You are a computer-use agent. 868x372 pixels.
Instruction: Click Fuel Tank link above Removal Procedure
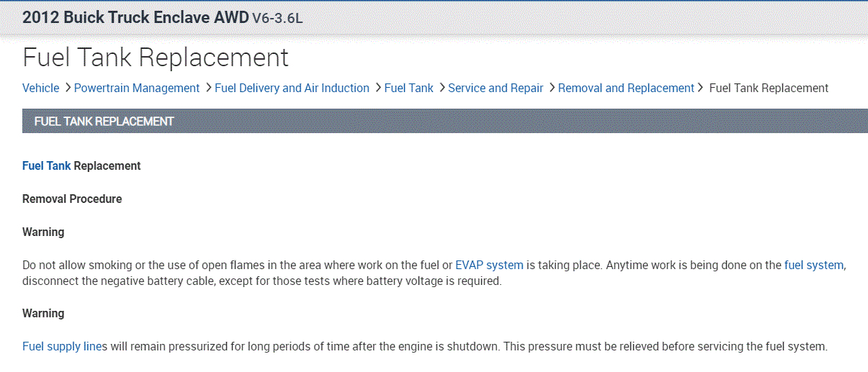(x=47, y=165)
